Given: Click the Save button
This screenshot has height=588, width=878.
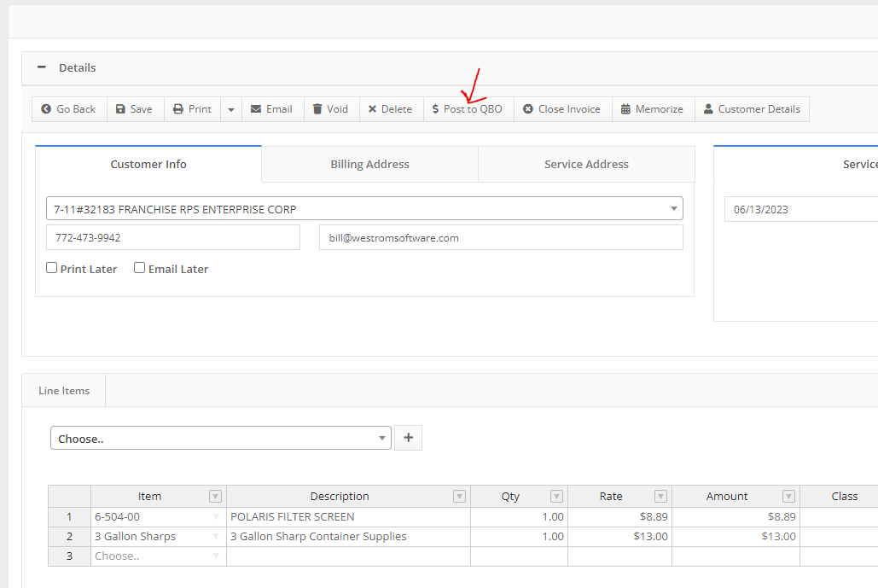Looking at the screenshot, I should [x=135, y=109].
